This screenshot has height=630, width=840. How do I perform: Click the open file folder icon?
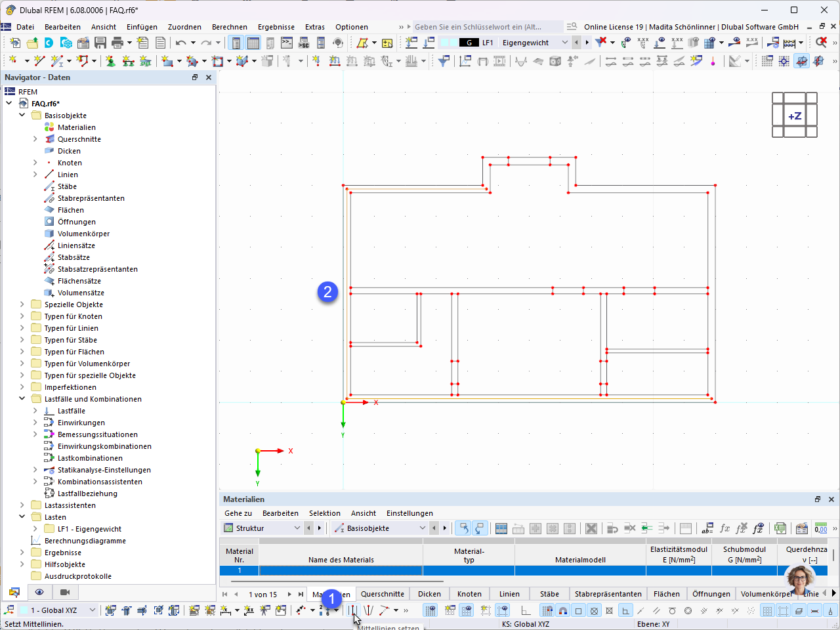point(32,43)
